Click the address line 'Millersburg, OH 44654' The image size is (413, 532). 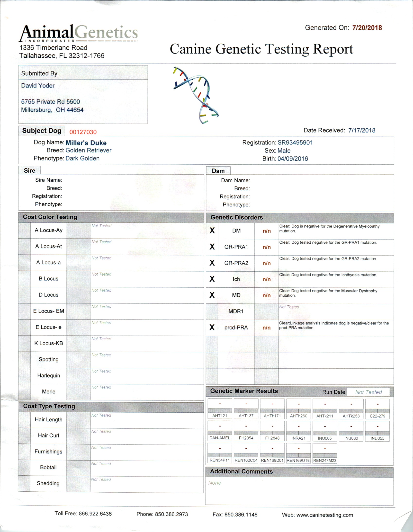52,110
